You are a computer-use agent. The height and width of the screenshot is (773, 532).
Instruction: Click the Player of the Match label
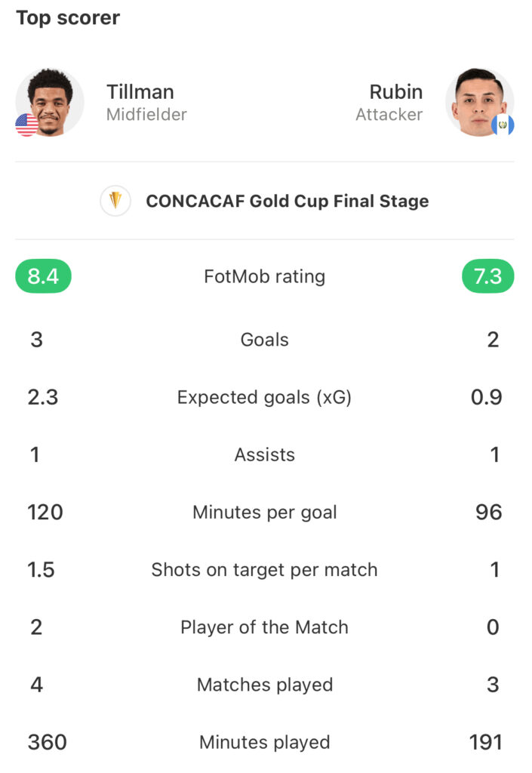[265, 627]
